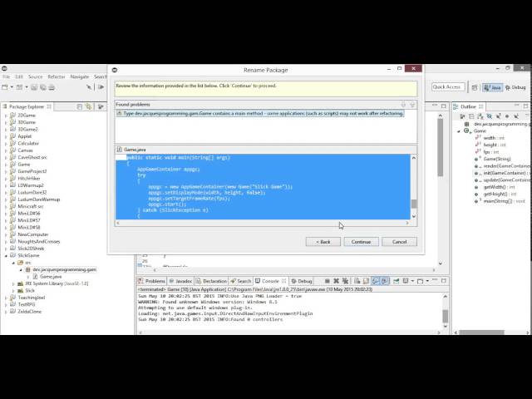Select the main method warning in Found problems
This screenshot has width=532, height=399.
pos(260,113)
